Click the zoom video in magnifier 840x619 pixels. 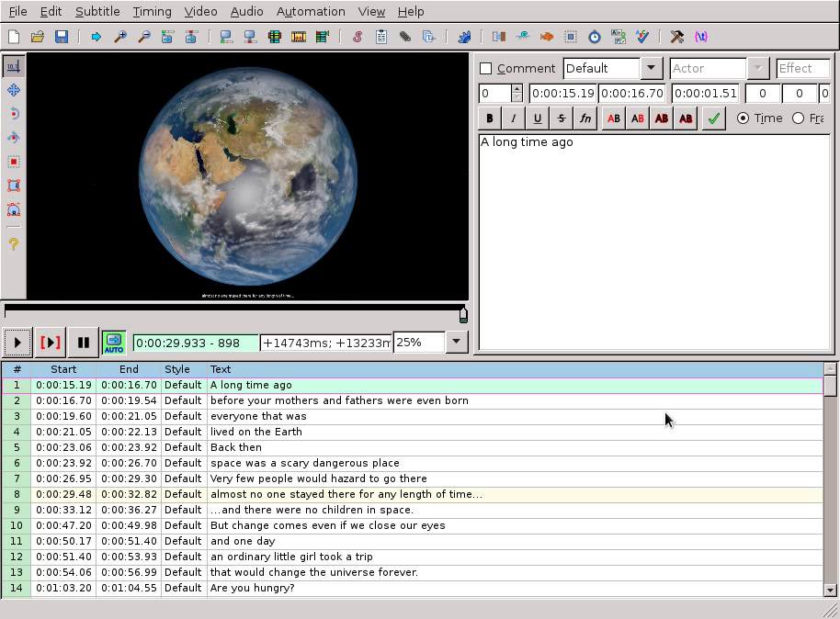click(119, 37)
